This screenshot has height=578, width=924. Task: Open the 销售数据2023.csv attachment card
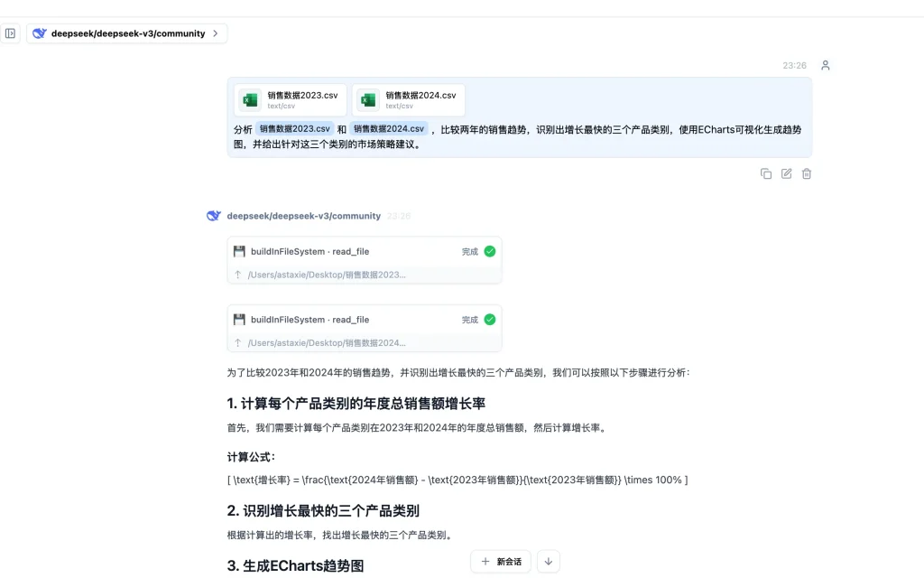pyautogui.click(x=291, y=99)
